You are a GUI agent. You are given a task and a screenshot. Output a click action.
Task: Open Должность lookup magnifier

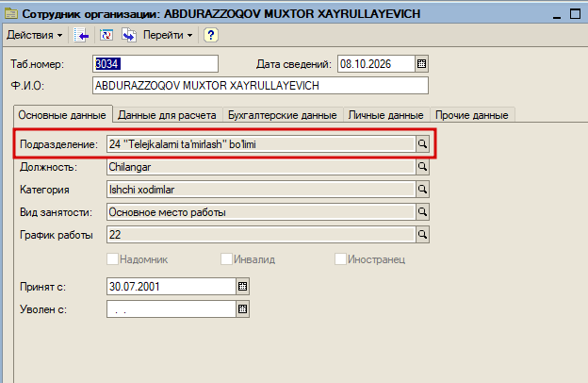422,166
